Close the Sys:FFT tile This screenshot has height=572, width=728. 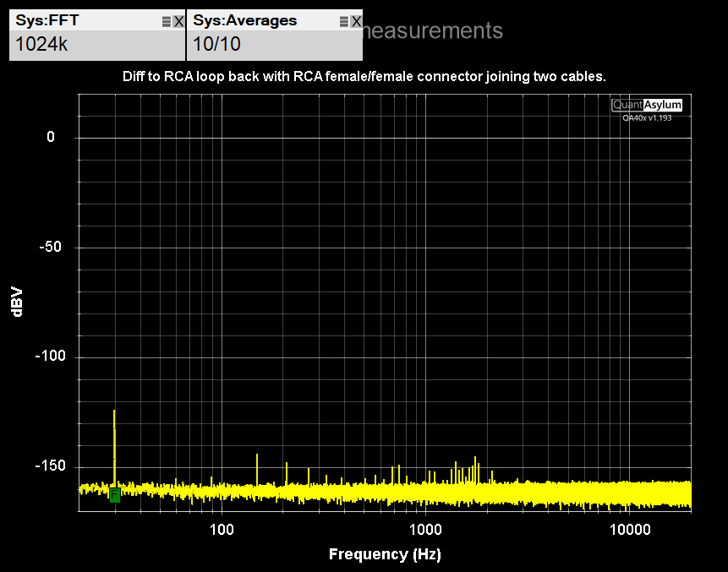click(178, 21)
